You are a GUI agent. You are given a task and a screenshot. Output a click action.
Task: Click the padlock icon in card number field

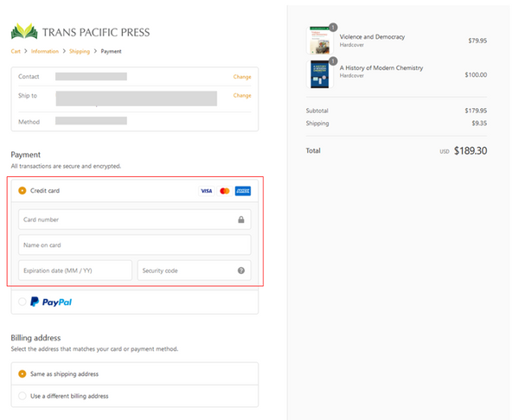tap(240, 220)
